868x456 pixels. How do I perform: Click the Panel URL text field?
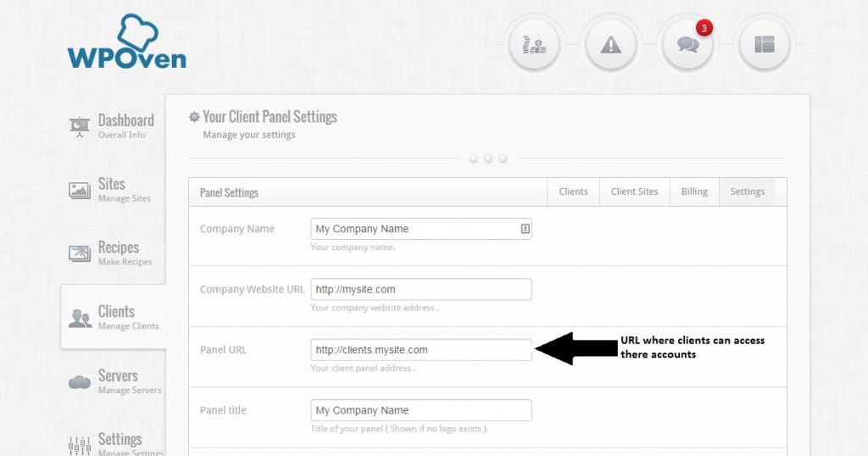click(421, 350)
